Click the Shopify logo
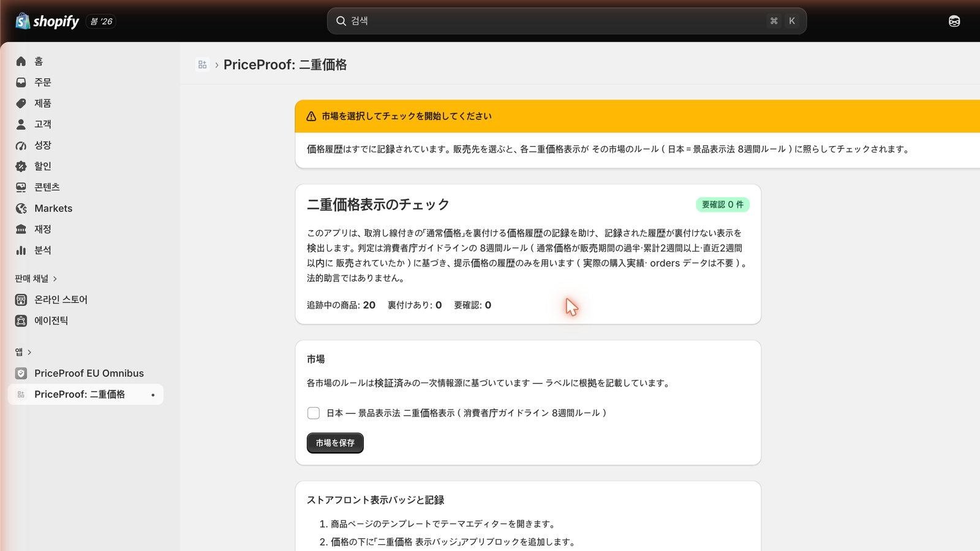Viewport: 980px width, 551px height. click(47, 21)
